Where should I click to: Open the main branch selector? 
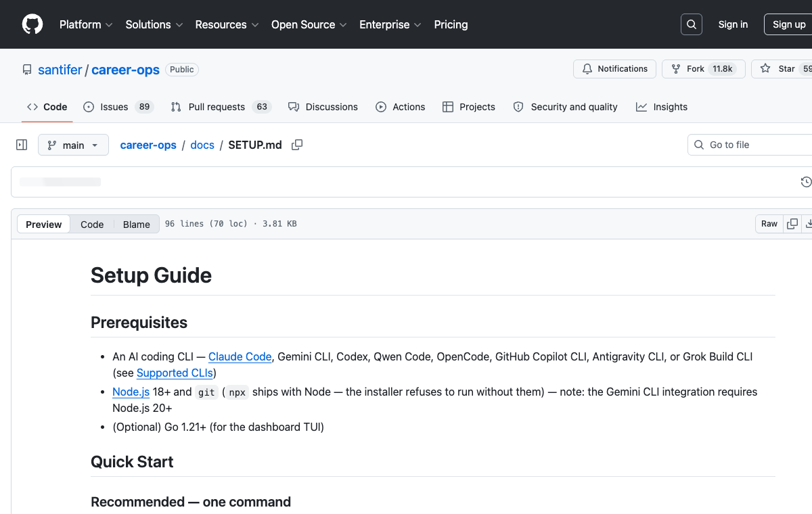pyautogui.click(x=73, y=145)
